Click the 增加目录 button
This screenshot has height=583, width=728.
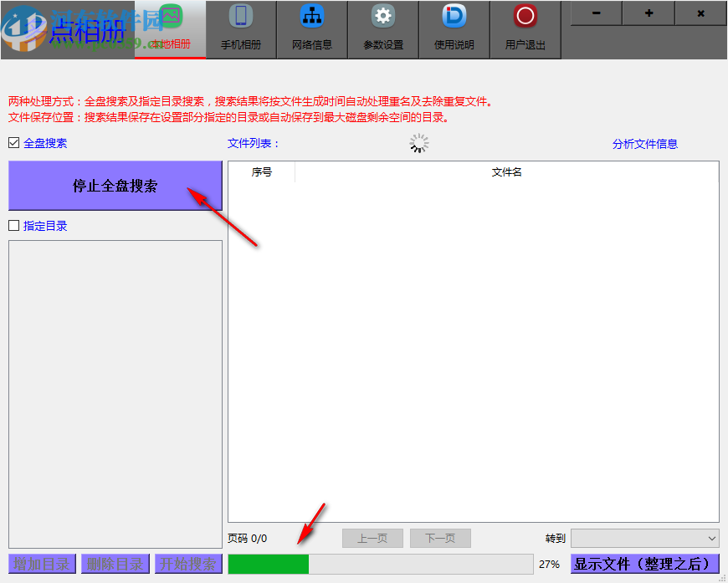tap(42, 564)
